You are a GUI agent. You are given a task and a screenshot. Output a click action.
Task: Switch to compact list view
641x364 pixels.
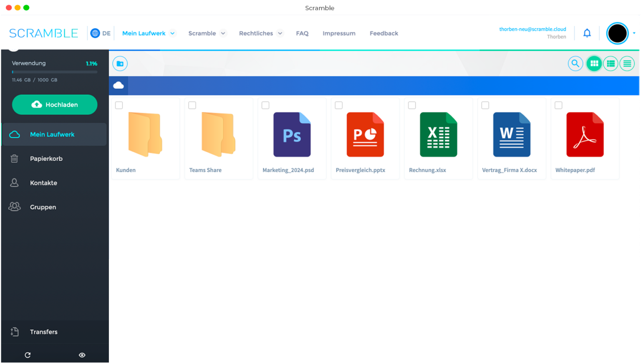tap(627, 63)
